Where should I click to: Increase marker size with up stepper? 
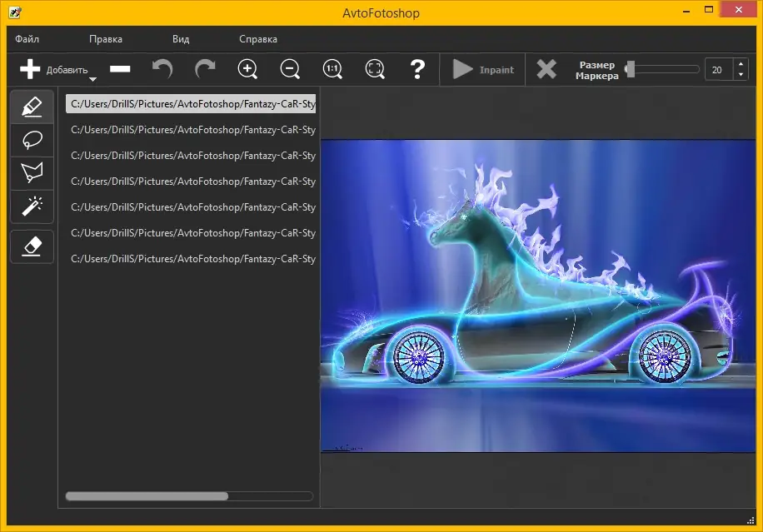pyautogui.click(x=741, y=64)
